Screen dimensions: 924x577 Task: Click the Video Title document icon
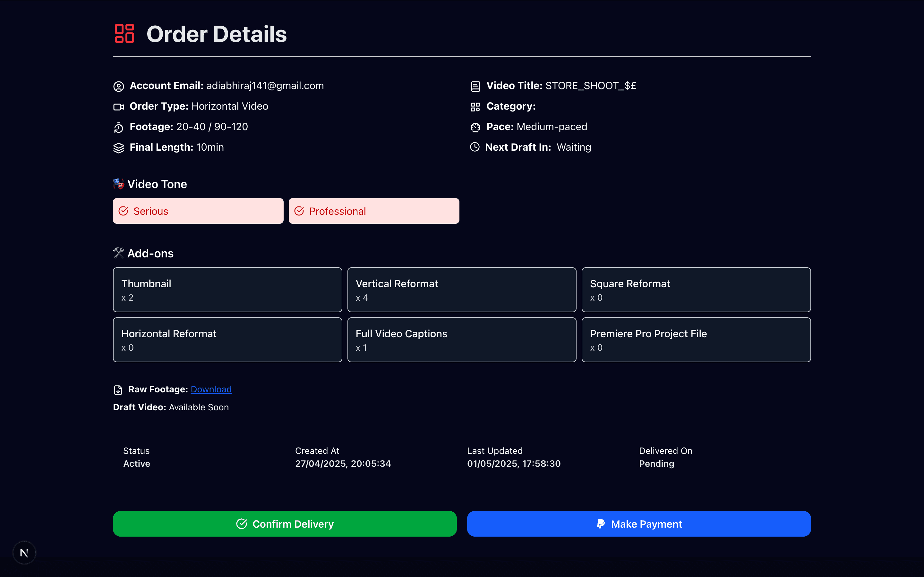475,86
